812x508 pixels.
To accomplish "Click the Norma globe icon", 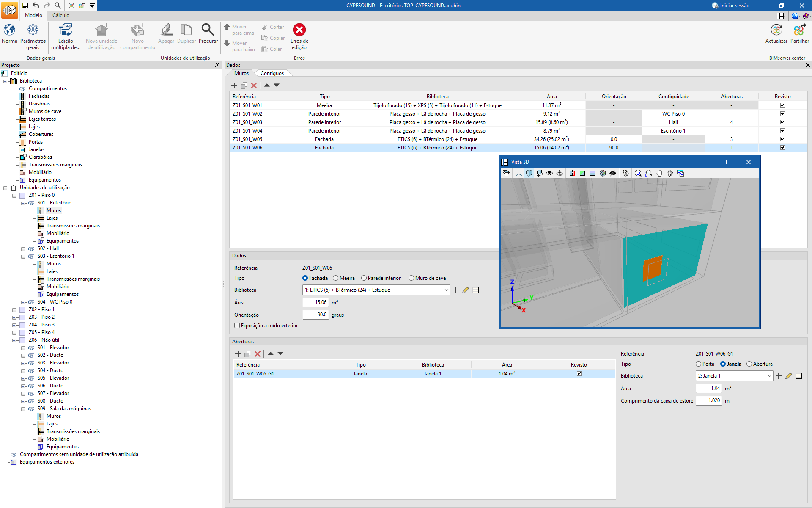I will [9, 30].
